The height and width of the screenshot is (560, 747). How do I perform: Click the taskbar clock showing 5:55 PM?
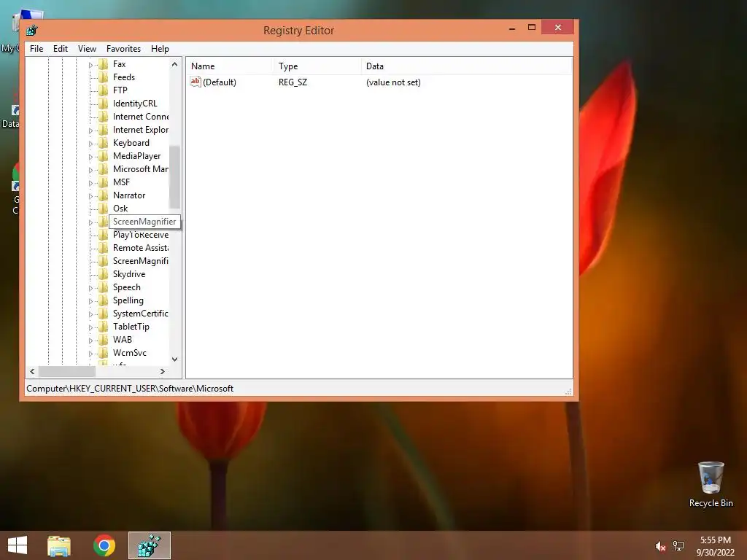715,546
